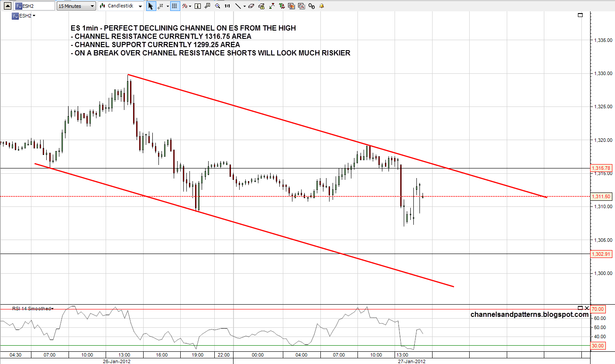Click the 1,315.78 price level marker
Screen dimensions: 615x364
pos(601,168)
